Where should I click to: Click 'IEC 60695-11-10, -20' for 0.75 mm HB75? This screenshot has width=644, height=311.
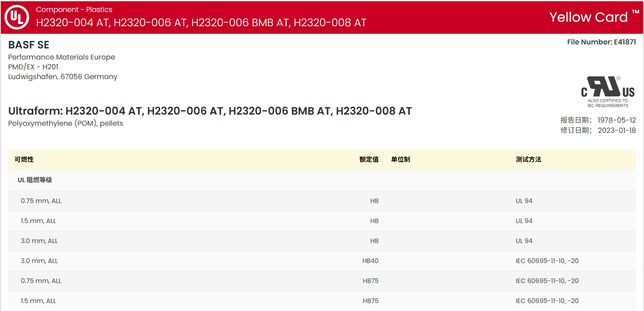pyautogui.click(x=547, y=281)
